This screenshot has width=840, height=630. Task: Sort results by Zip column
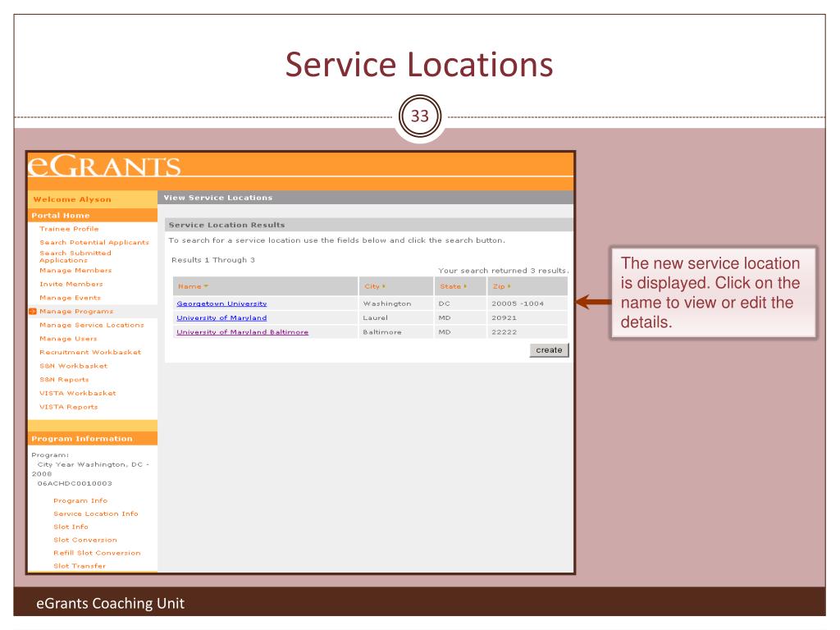[x=501, y=286]
